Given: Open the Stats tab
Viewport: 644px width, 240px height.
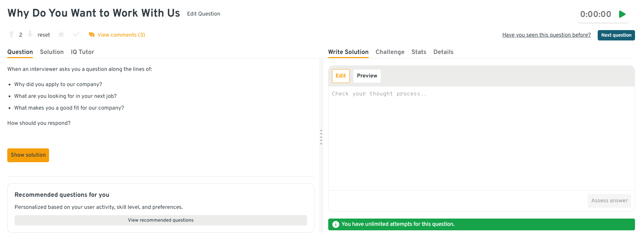Looking at the screenshot, I should click(419, 52).
